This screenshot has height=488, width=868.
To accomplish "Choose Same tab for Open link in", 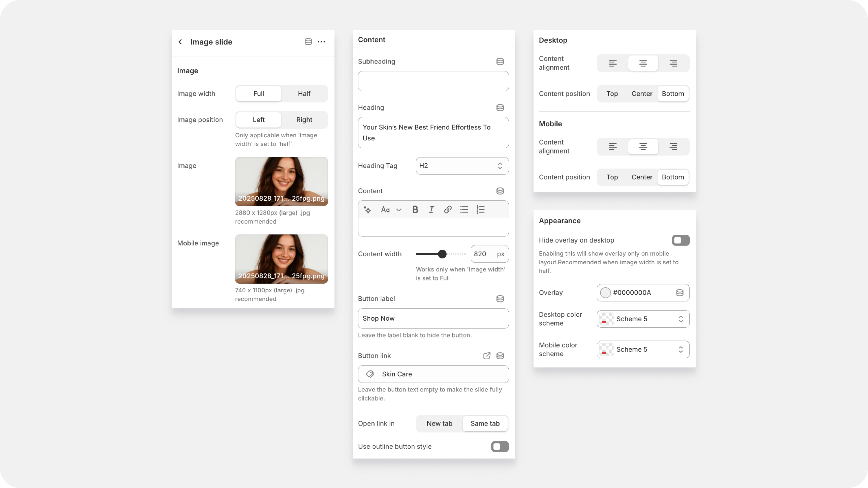I will [485, 424].
